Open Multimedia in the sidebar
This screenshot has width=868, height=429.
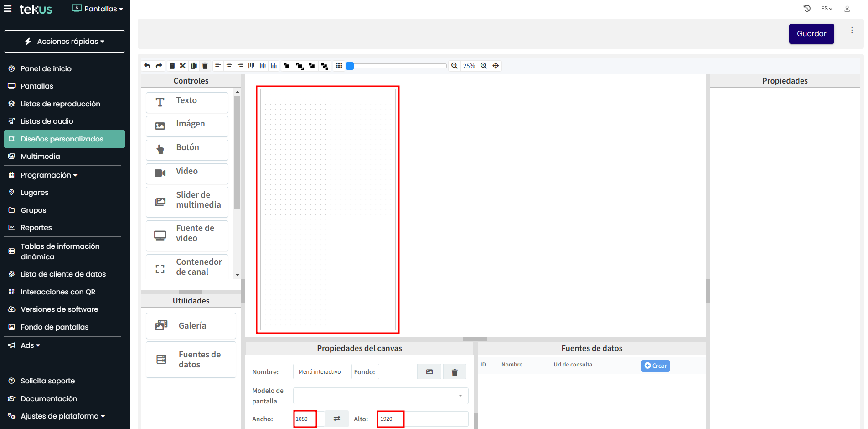40,157
